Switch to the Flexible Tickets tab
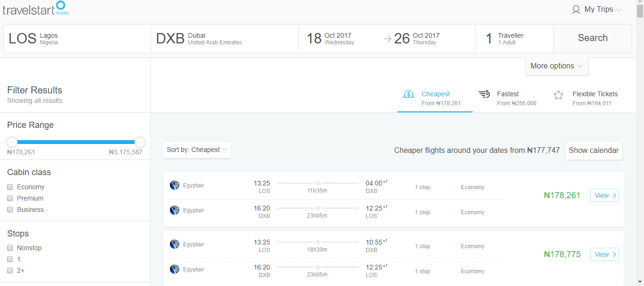 [585, 98]
